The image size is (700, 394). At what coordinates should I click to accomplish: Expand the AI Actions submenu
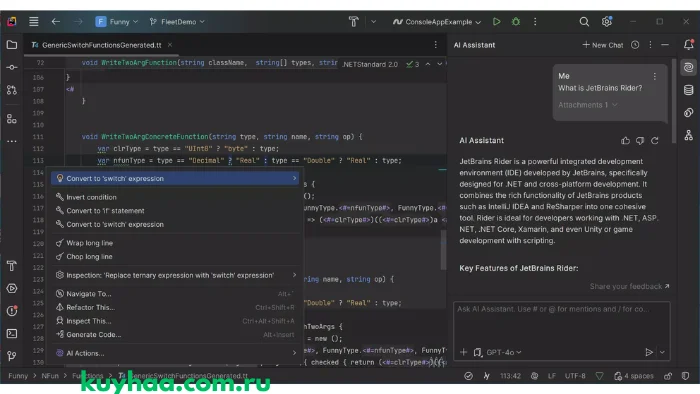(x=175, y=353)
